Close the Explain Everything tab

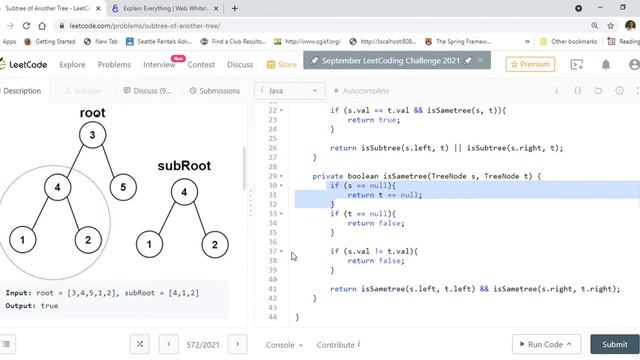click(216, 8)
